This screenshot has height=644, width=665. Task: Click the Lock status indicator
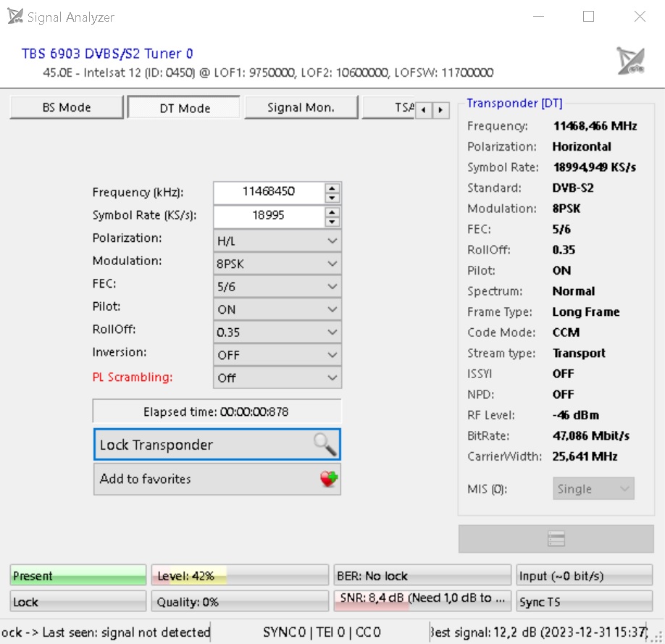pos(78,601)
